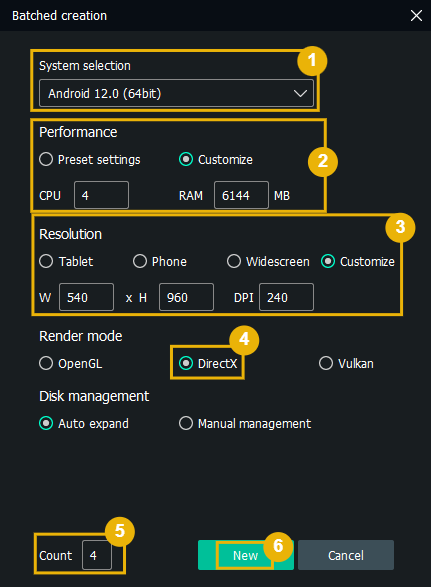431x587 pixels.
Task: Click the height H input field
Action: click(x=186, y=297)
